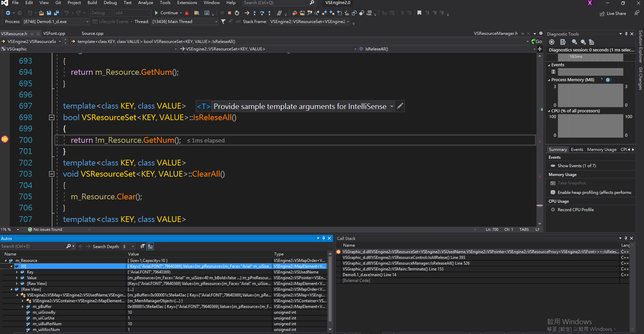This screenshot has height=334, width=644.
Task: Open the Search Depth dropdown in Autos
Action: point(132,246)
